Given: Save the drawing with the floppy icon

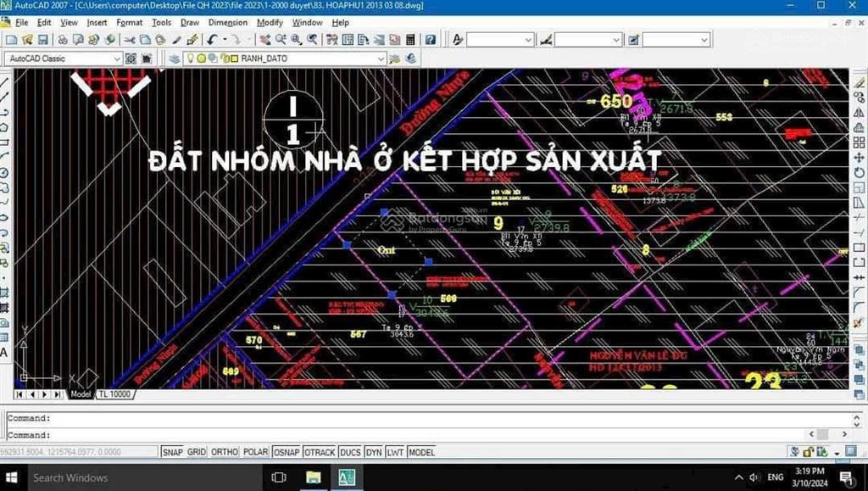Looking at the screenshot, I should [x=42, y=40].
